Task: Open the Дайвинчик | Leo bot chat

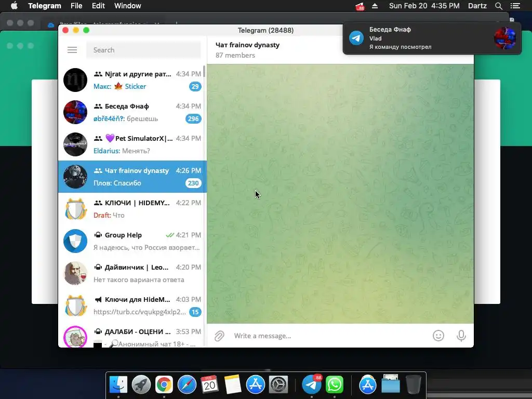Action: coord(132,273)
